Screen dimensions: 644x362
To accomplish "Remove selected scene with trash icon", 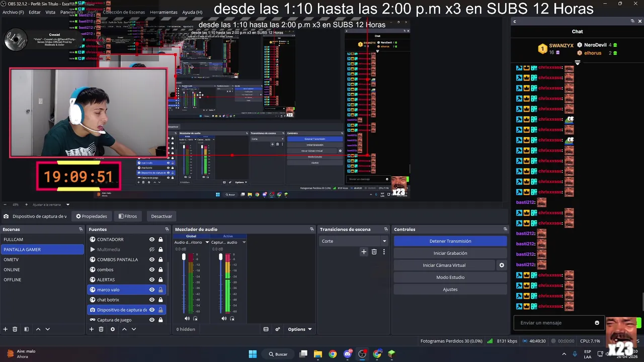I will pos(15,329).
